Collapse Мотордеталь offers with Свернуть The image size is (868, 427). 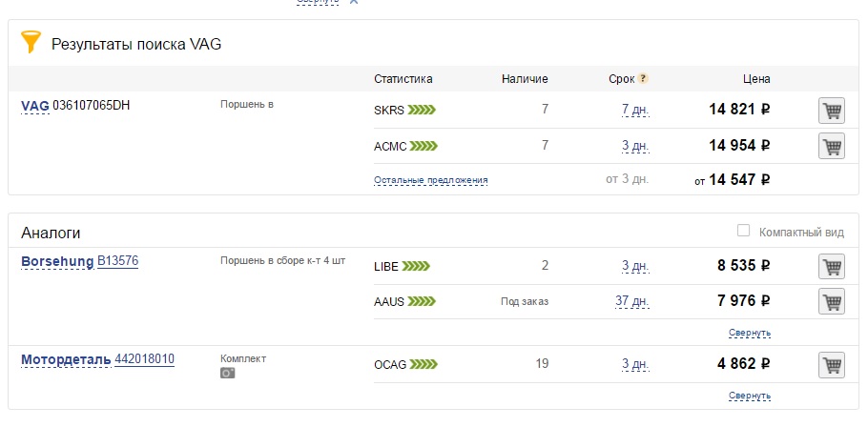(750, 396)
